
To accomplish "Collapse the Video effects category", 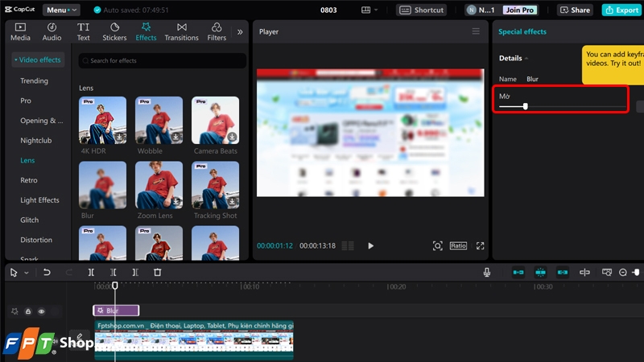I will pyautogui.click(x=38, y=60).
